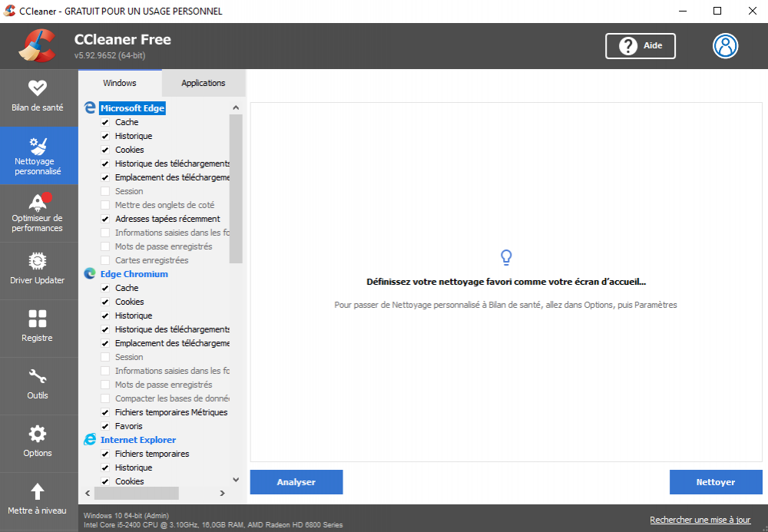This screenshot has height=532, width=768.
Task: Click Emplacement des téléchargements label under Edge Chromium
Action: pyautogui.click(x=172, y=343)
